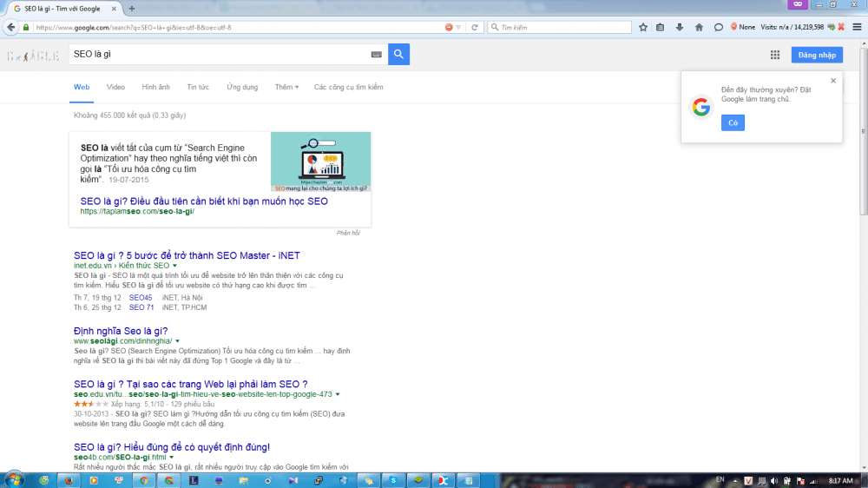
Task: Open the Google apps grid
Action: click(775, 55)
